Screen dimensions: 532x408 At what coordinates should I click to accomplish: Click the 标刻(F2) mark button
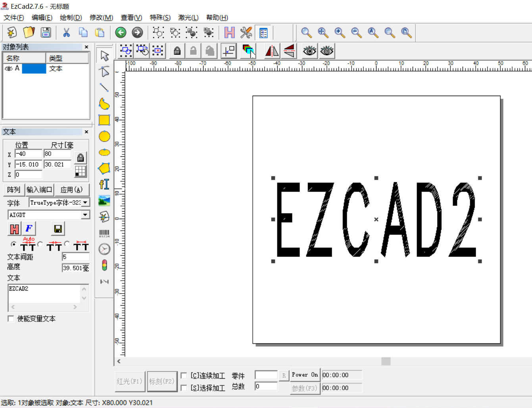(x=162, y=381)
